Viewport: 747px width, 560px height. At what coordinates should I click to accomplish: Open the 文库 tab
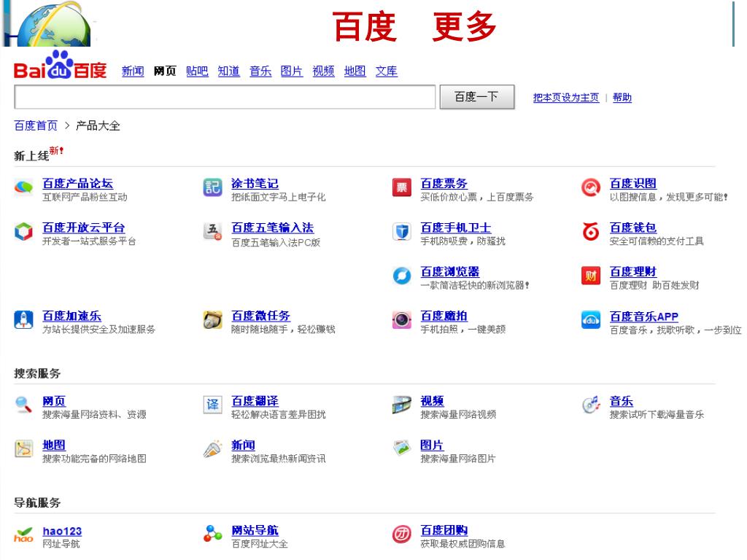[x=387, y=71]
